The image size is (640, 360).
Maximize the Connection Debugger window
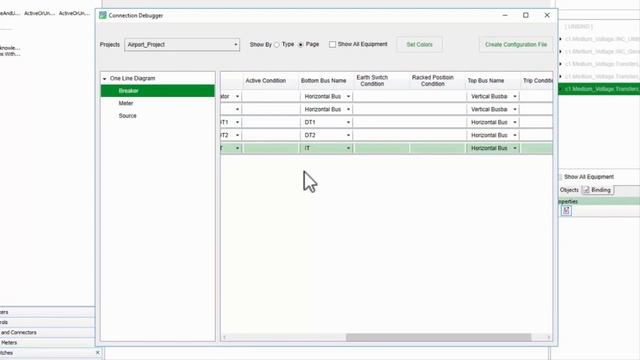point(526,15)
